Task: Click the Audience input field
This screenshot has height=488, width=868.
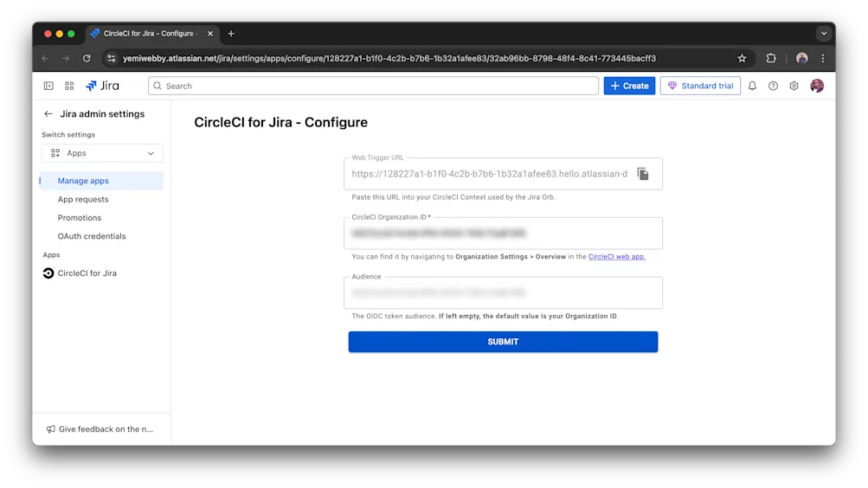Action: pos(503,292)
